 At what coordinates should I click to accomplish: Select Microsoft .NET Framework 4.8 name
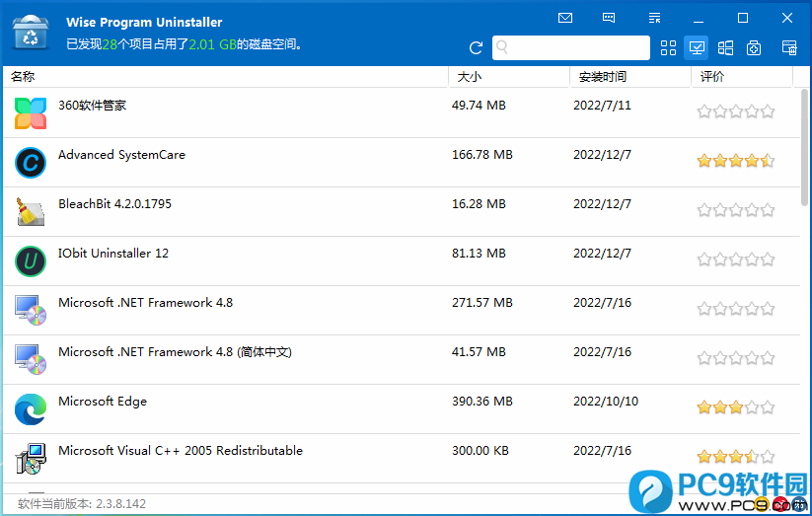(145, 302)
